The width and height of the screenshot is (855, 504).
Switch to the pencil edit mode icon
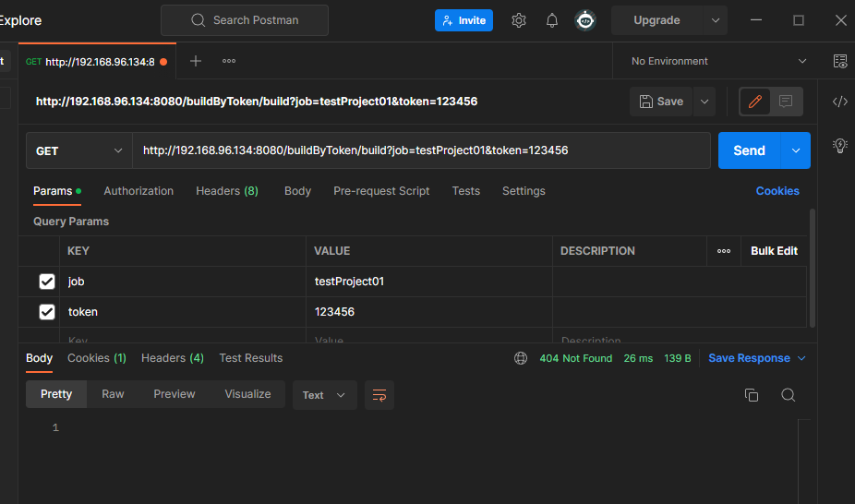(754, 102)
